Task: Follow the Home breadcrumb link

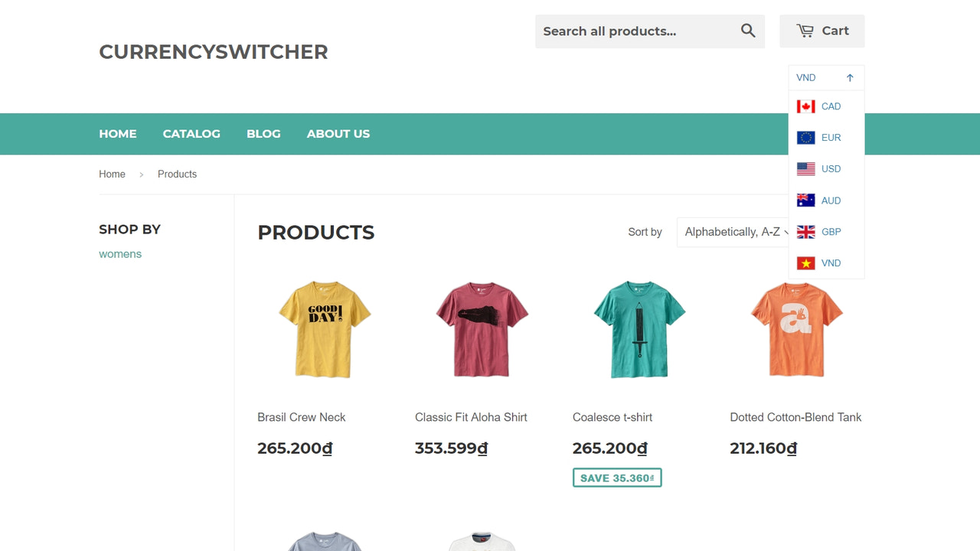Action: point(112,174)
